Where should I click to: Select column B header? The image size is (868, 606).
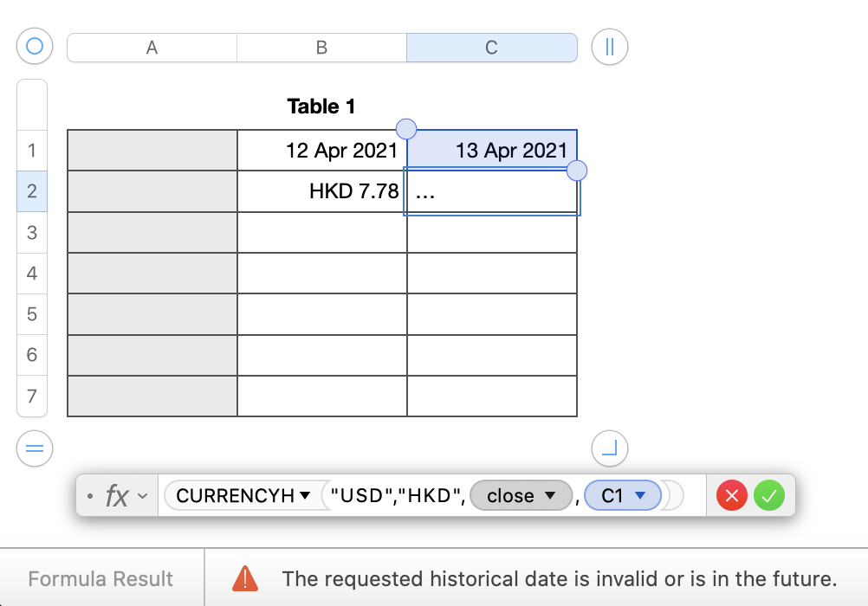pyautogui.click(x=321, y=48)
